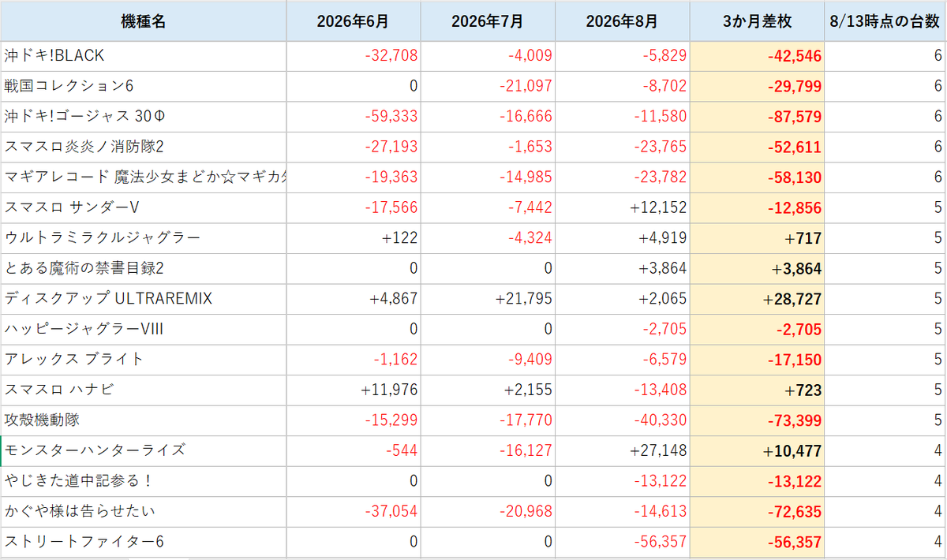
Task: Select the +28,727 total cell
Action: [758, 299]
